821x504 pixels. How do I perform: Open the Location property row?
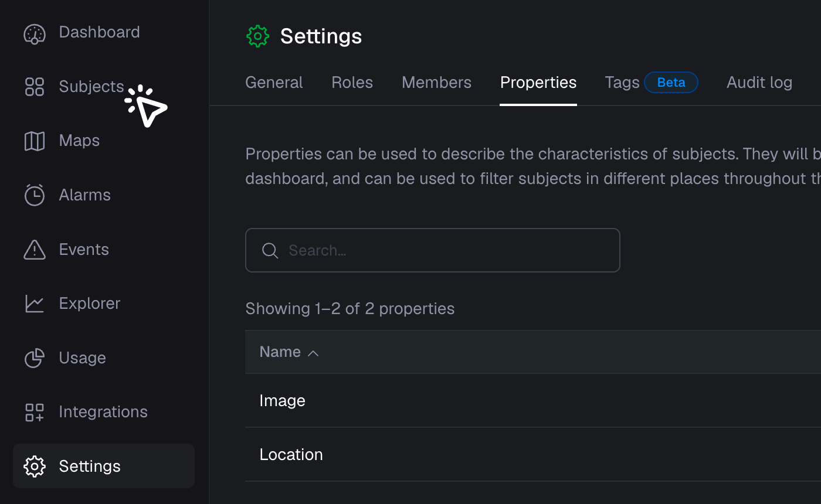click(x=532, y=455)
